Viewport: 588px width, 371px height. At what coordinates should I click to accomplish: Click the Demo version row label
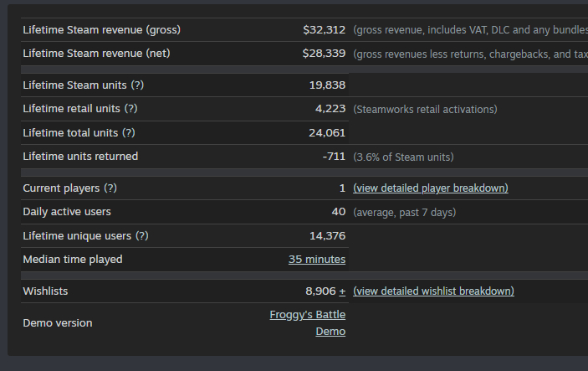(58, 323)
